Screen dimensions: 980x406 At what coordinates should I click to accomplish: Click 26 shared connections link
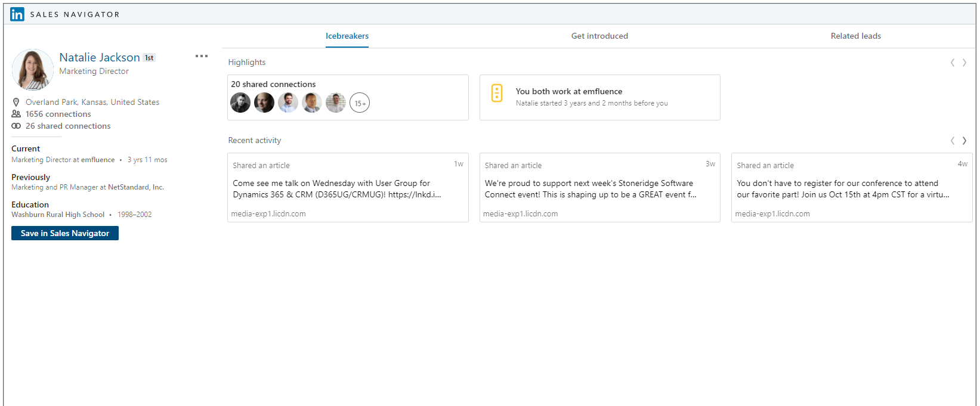(x=68, y=126)
